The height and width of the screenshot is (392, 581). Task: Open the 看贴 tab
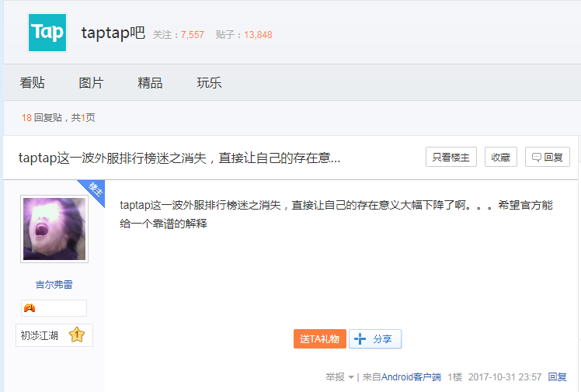[x=33, y=82]
